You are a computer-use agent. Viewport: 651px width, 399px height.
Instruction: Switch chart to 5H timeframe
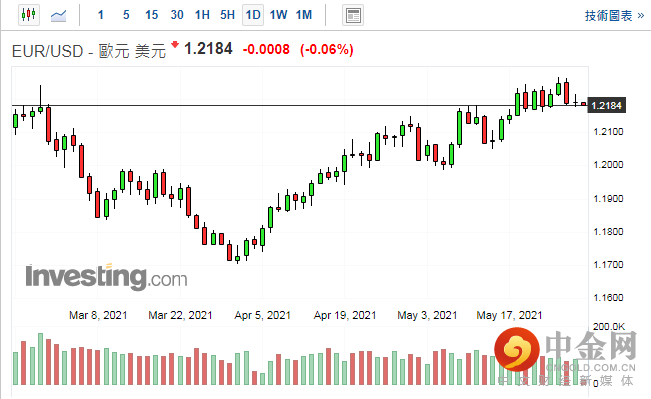point(227,15)
